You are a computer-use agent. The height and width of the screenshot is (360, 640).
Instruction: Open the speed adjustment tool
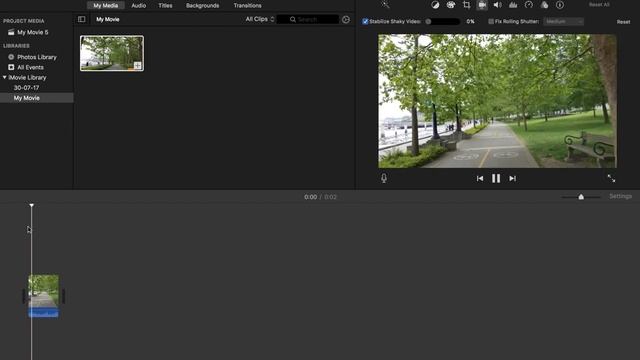pyautogui.click(x=529, y=5)
